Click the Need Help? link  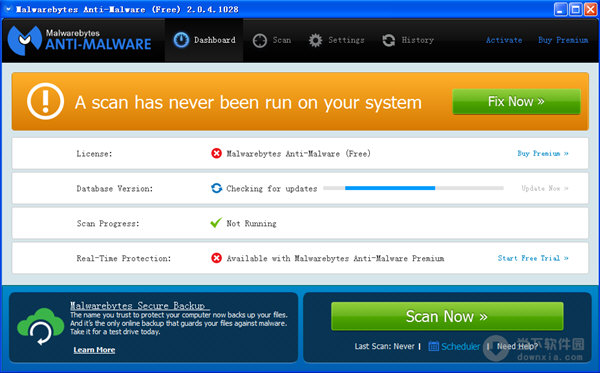pyautogui.click(x=517, y=347)
